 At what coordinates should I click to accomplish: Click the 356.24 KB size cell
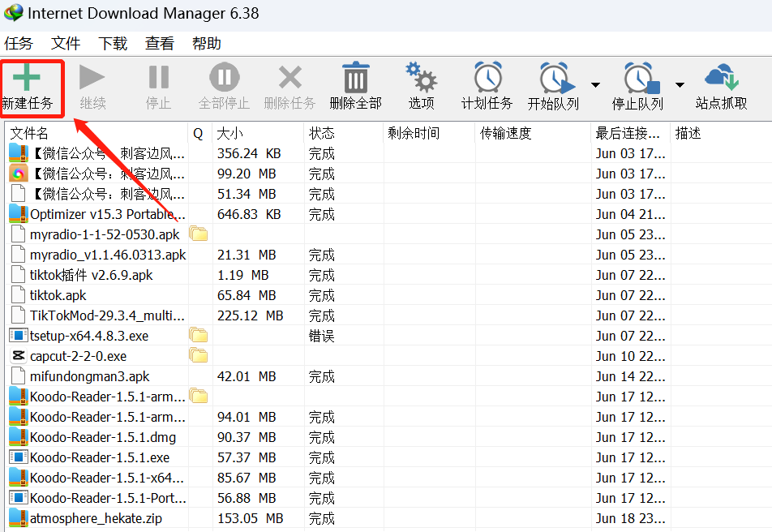249,154
